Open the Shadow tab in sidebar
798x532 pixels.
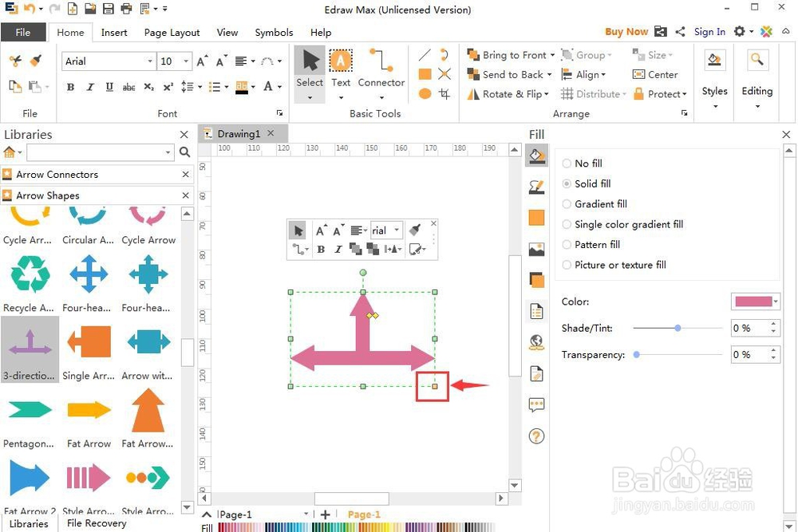[x=536, y=280]
